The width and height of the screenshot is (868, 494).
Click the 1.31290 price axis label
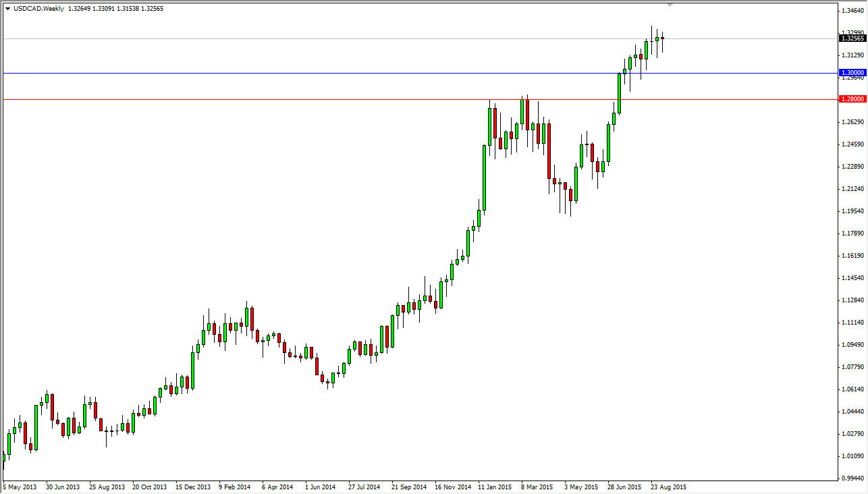pyautogui.click(x=852, y=55)
